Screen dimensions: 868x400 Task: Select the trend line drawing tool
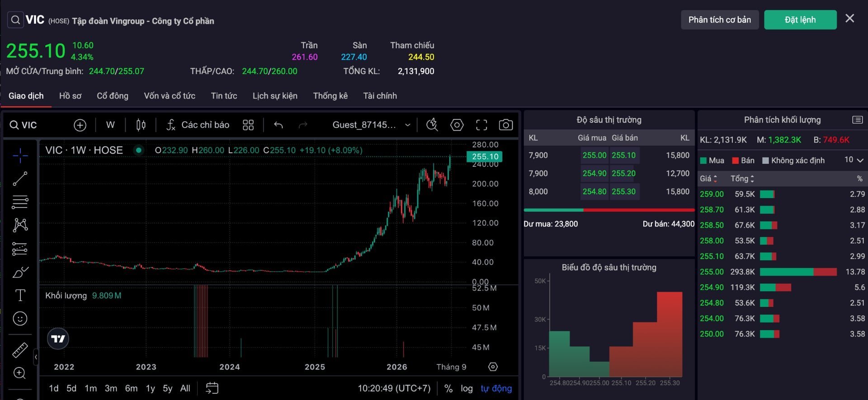tap(20, 179)
